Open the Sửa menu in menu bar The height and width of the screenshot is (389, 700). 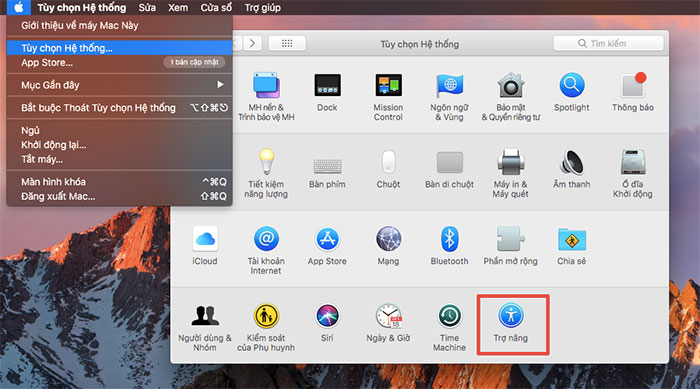[147, 8]
